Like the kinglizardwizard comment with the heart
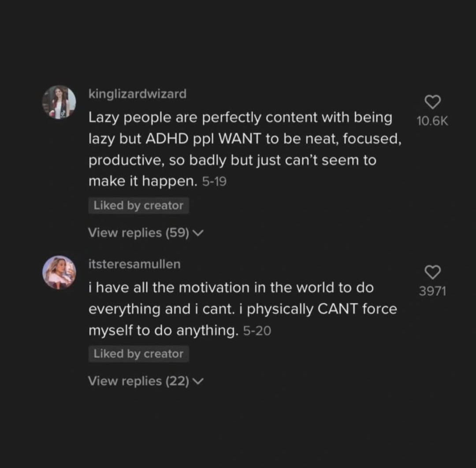Screen dimensions: 476x468 point(432,102)
